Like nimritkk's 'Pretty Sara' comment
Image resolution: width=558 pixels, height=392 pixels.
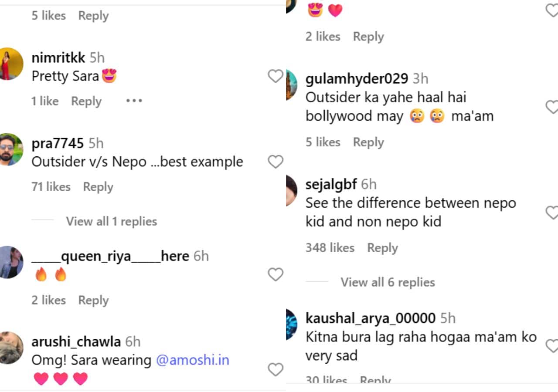point(276,76)
